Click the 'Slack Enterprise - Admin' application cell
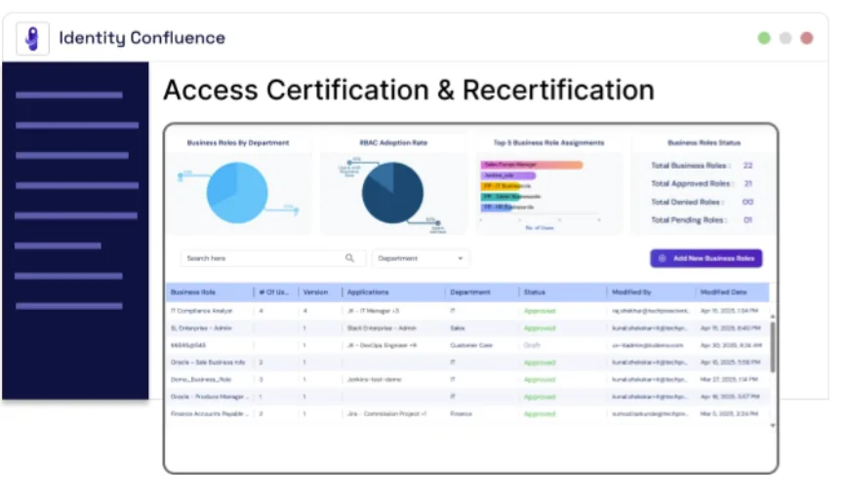 382,329
